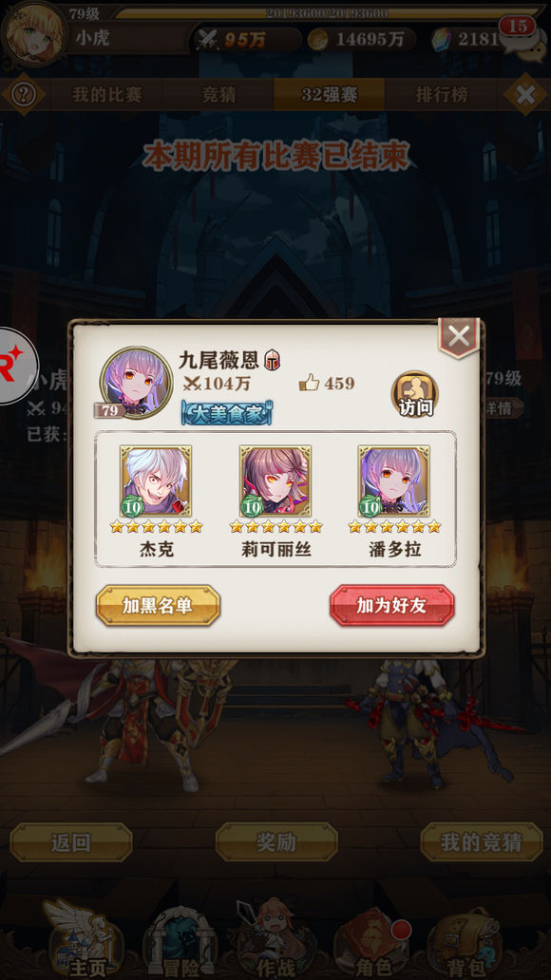Open the 访问 visit icon
This screenshot has height=980, width=551.
coord(414,394)
